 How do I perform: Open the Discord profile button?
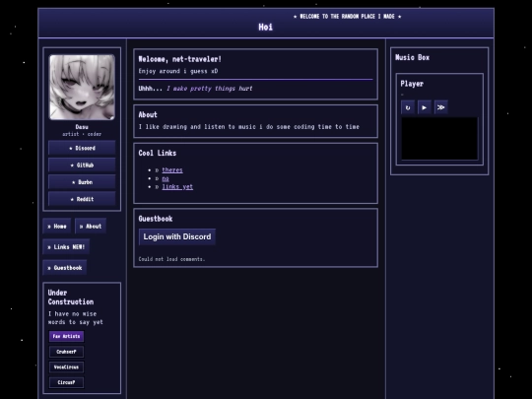pyautogui.click(x=82, y=148)
